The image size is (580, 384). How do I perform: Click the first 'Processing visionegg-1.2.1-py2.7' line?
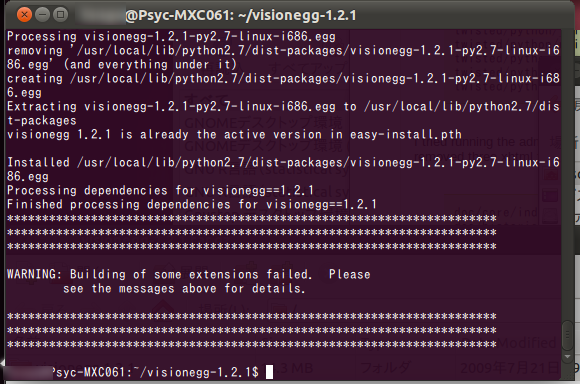[x=171, y=36]
